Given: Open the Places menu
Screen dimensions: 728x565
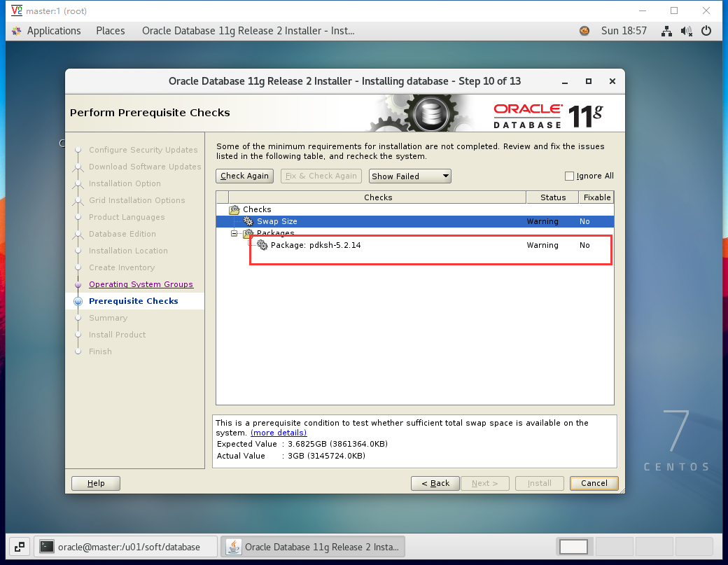Looking at the screenshot, I should [111, 31].
